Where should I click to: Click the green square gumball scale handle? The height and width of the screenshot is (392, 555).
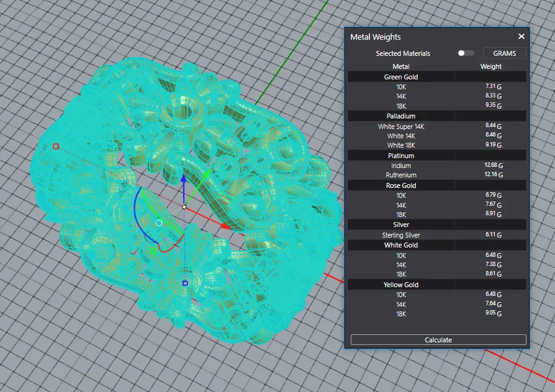click(153, 251)
